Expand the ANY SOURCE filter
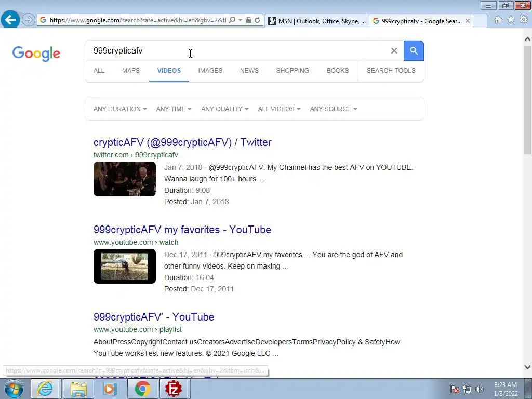Image resolution: width=532 pixels, height=399 pixels. pos(333,109)
